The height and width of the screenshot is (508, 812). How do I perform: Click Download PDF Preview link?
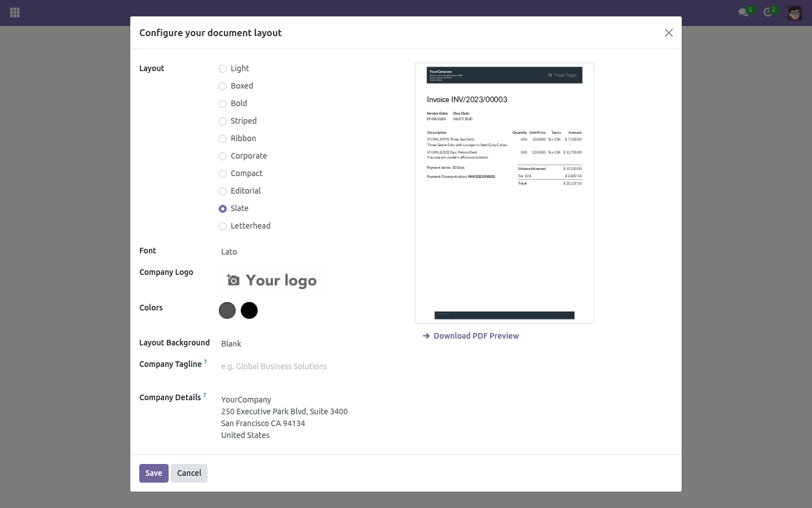476,336
